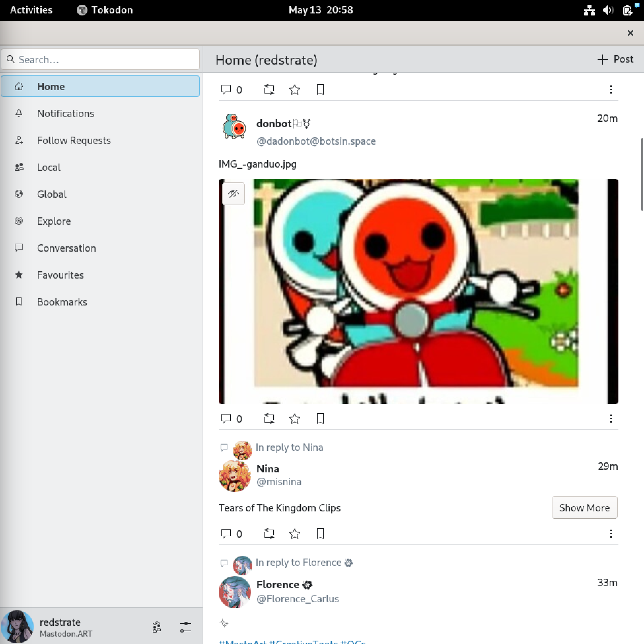Open the Home timeline in sidebar
Screen dimensions: 644x644
100,86
